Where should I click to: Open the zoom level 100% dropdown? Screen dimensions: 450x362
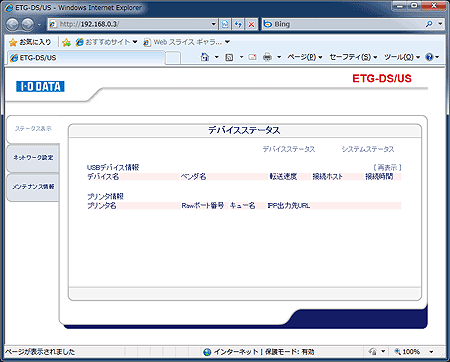point(431,352)
